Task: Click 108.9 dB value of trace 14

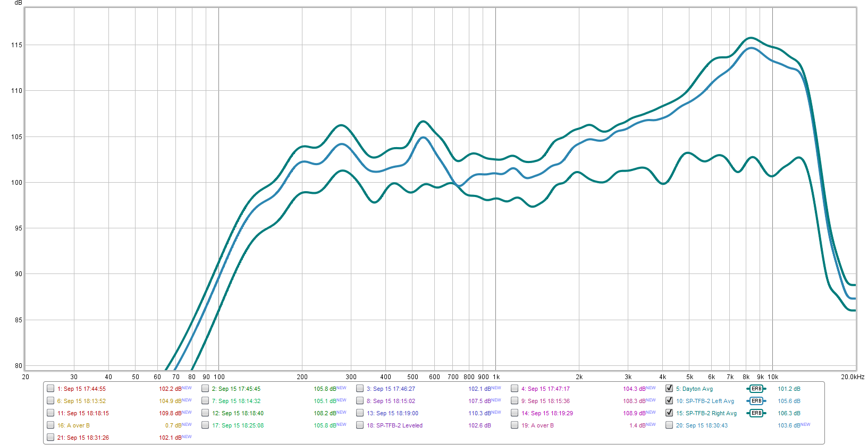Action: (x=634, y=414)
